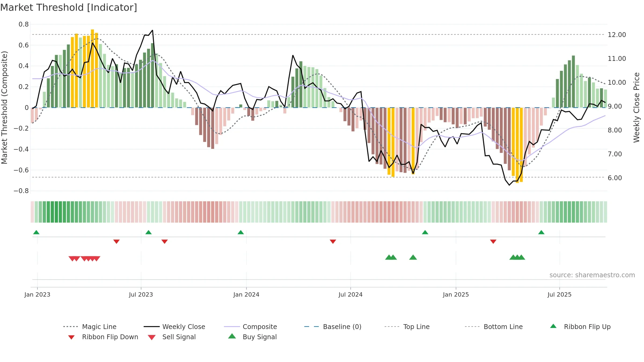
Task: Click the 11.00 right-axis tick label
Action: tap(617, 58)
